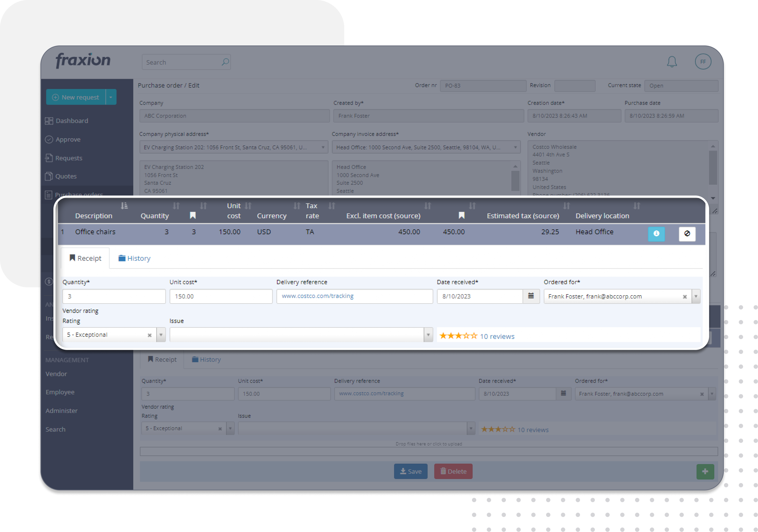Open the Rating dropdown showing 5 - Exceptional
Viewport: 758px width, 532px height.
[x=161, y=334]
